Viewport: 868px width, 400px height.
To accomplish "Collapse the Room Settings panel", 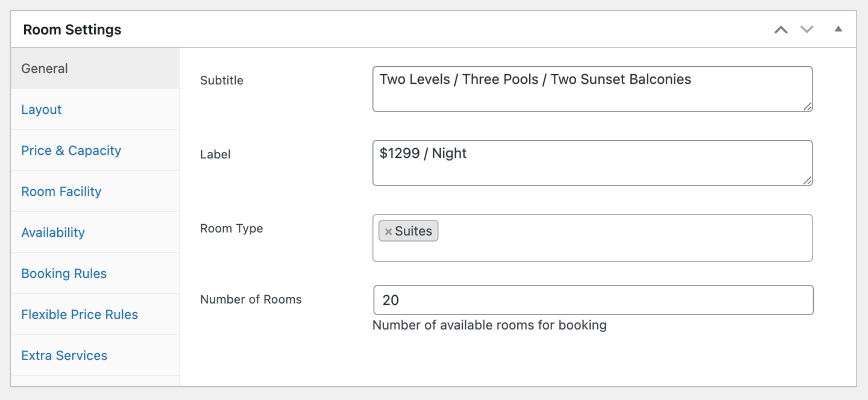I will pyautogui.click(x=838, y=28).
